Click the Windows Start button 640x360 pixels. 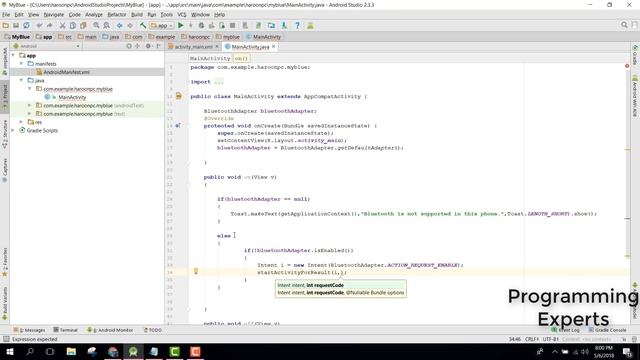point(10,351)
